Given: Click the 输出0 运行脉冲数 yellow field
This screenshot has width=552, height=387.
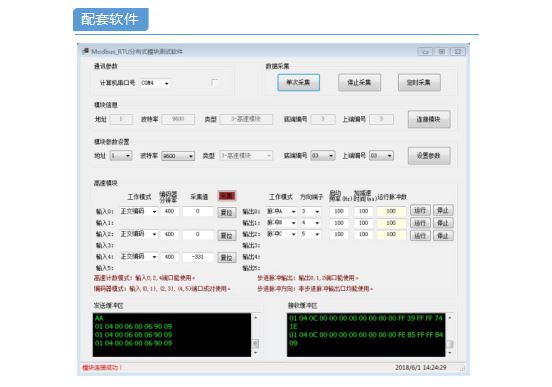Looking at the screenshot, I should (391, 211).
